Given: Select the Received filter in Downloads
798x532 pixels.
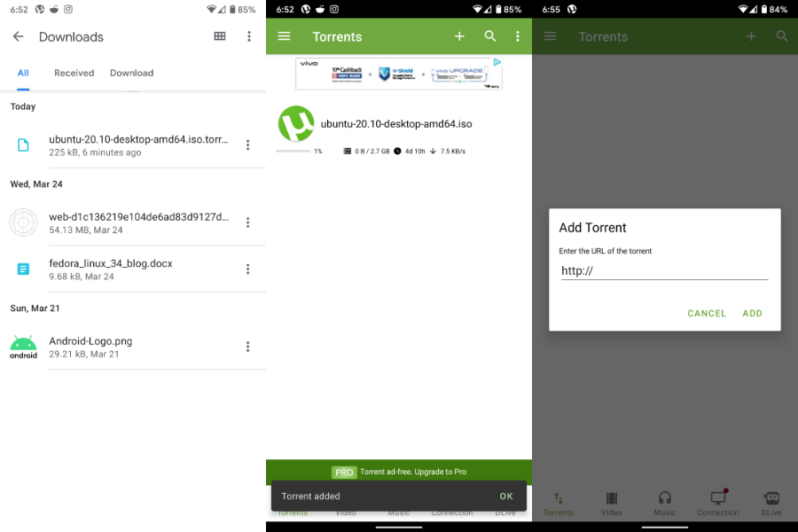Looking at the screenshot, I should [x=74, y=73].
